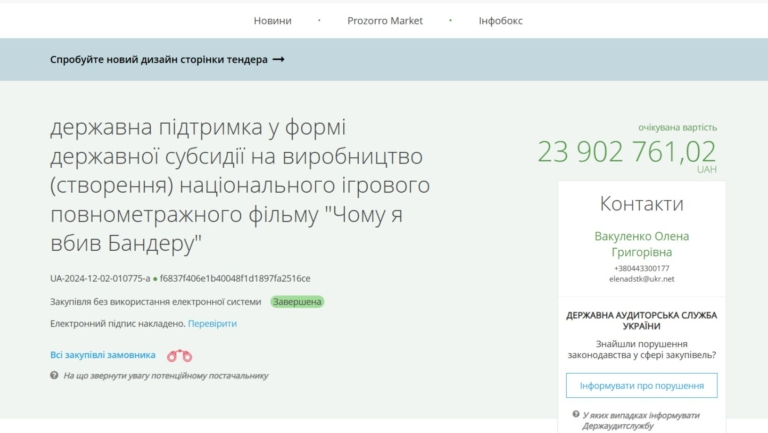
Task: Open the Новини menu item
Action: pos(273,20)
